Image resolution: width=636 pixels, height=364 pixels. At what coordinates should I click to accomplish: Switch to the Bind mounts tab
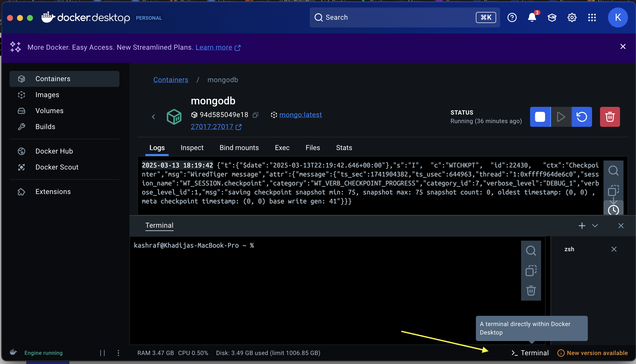click(x=239, y=148)
